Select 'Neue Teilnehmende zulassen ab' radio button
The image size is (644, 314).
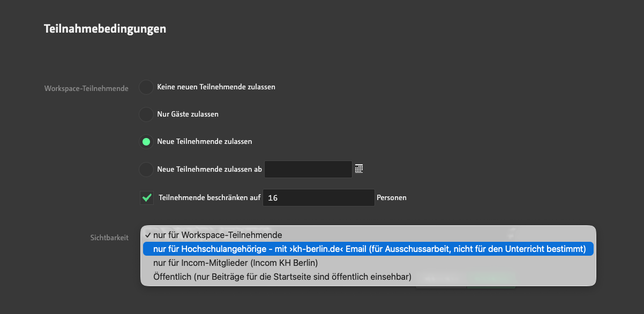pos(146,170)
